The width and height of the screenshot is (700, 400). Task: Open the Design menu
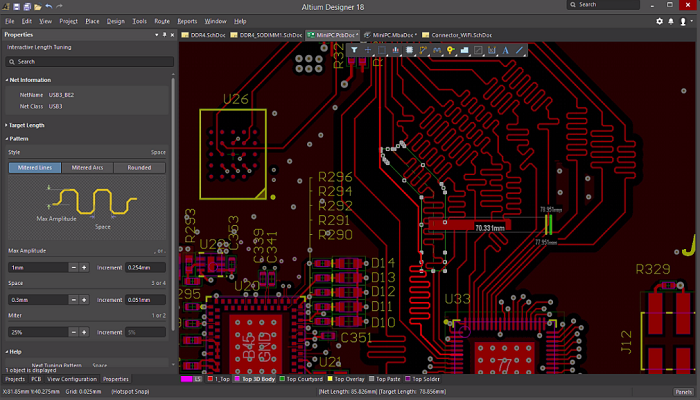pos(116,21)
